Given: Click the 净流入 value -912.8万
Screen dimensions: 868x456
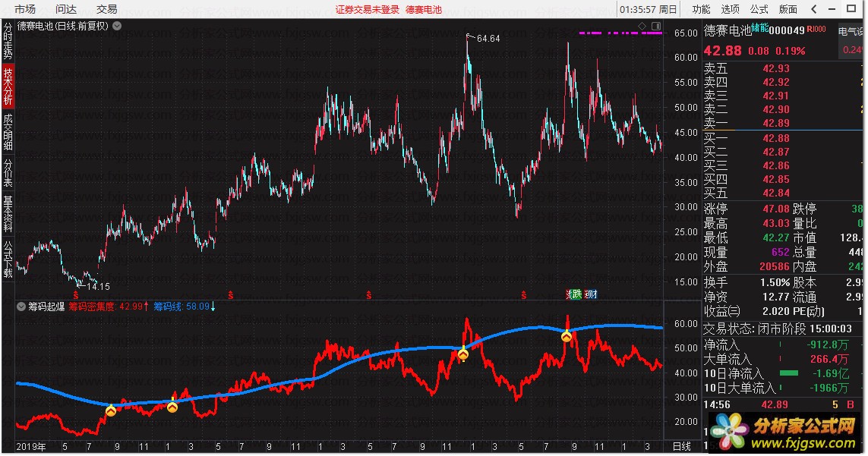Looking at the screenshot, I should (828, 344).
